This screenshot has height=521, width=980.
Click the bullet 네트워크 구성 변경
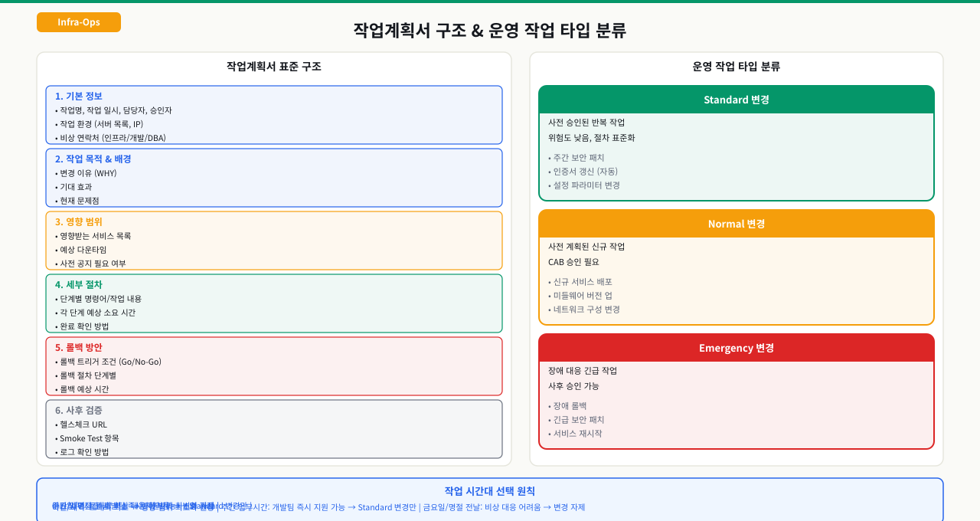(x=584, y=310)
